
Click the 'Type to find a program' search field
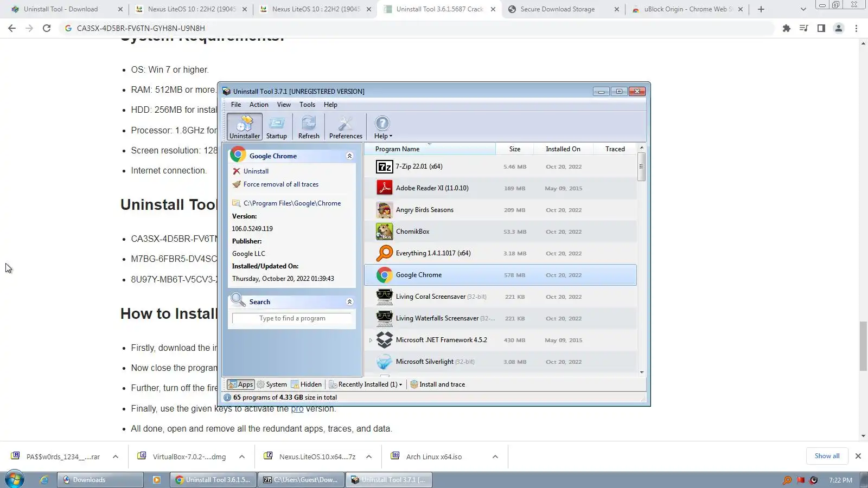[x=292, y=318]
